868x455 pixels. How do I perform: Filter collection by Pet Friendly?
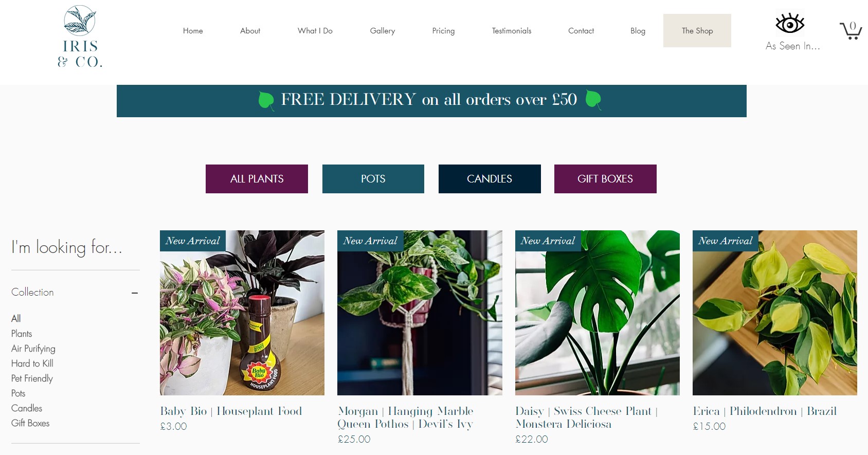pyautogui.click(x=32, y=378)
